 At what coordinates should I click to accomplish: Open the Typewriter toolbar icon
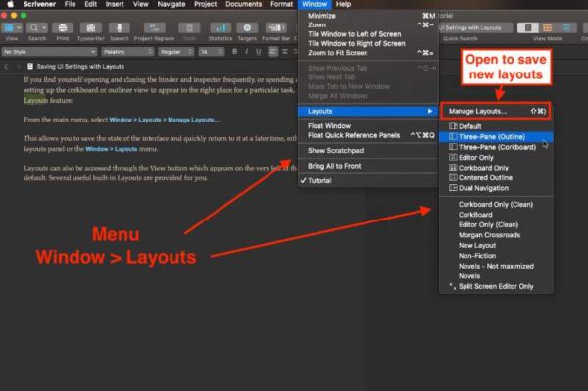[x=91, y=28]
